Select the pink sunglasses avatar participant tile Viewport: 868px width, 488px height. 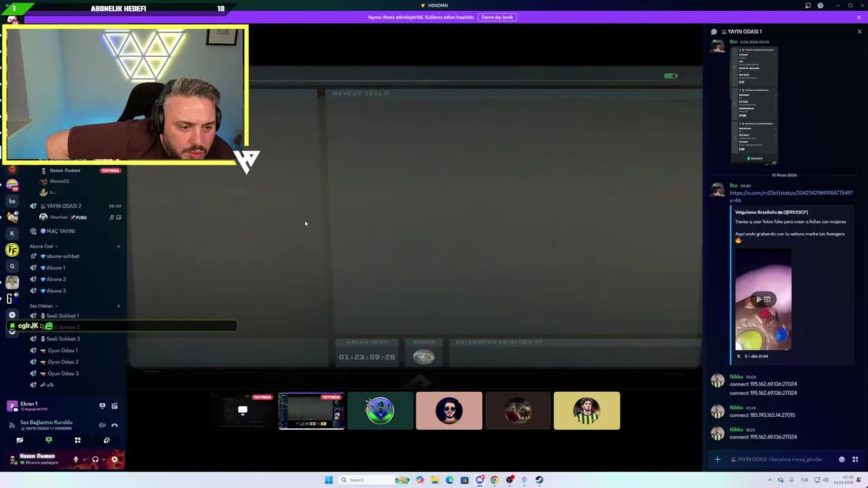pos(449,411)
